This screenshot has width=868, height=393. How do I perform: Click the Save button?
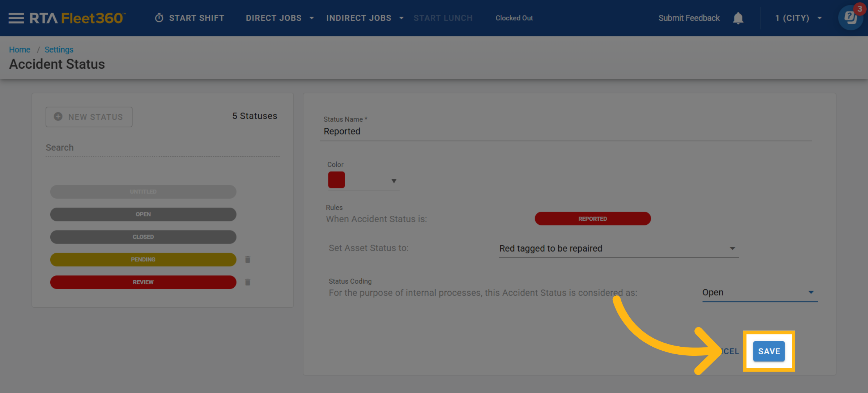[769, 351]
